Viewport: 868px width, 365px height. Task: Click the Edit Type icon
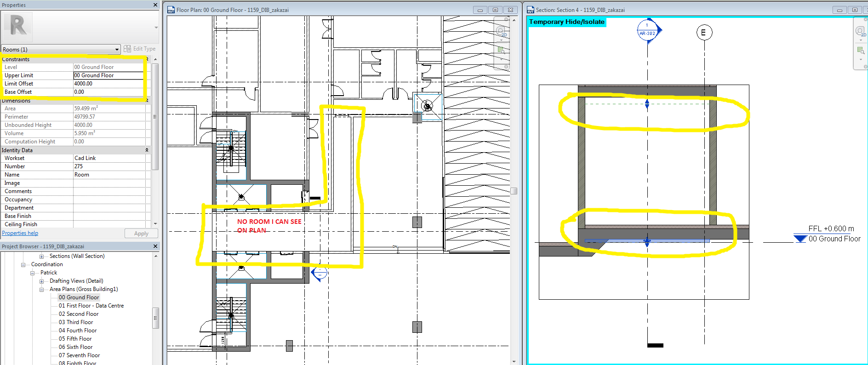(x=127, y=49)
